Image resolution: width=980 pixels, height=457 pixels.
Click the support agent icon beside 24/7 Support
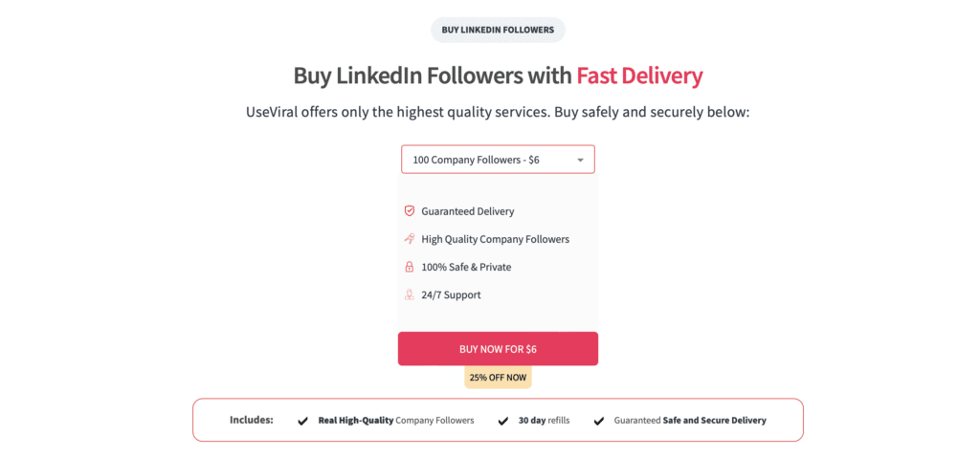pyautogui.click(x=410, y=294)
